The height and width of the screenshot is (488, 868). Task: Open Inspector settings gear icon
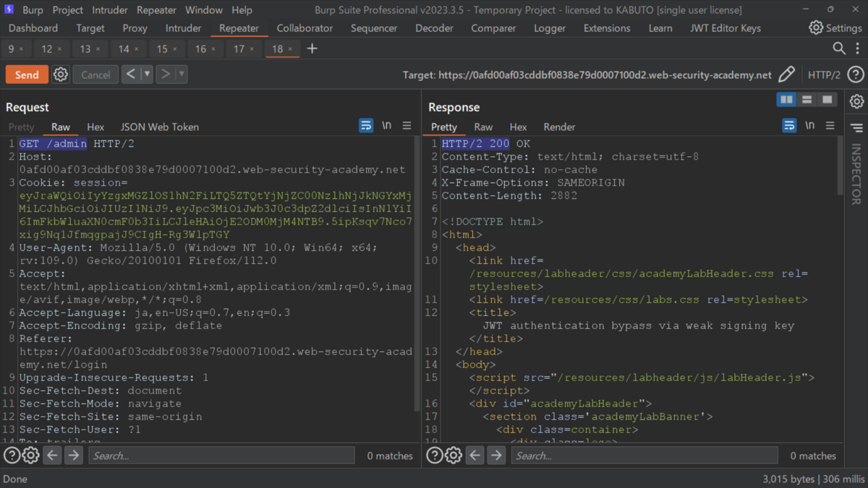(x=856, y=102)
